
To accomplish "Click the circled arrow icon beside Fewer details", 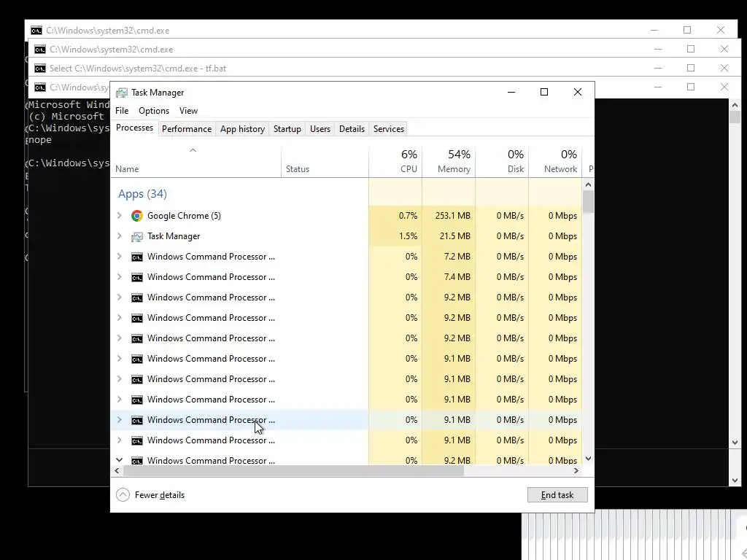I will tap(123, 495).
